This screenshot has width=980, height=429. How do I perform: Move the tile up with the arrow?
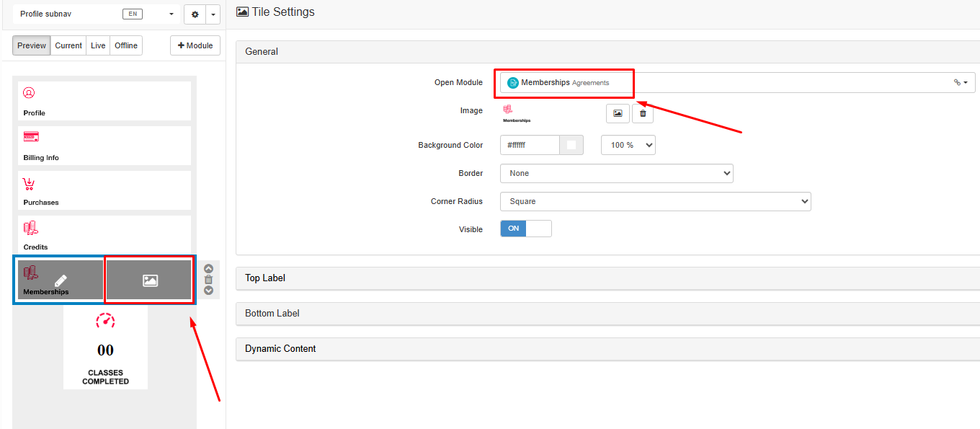point(209,269)
